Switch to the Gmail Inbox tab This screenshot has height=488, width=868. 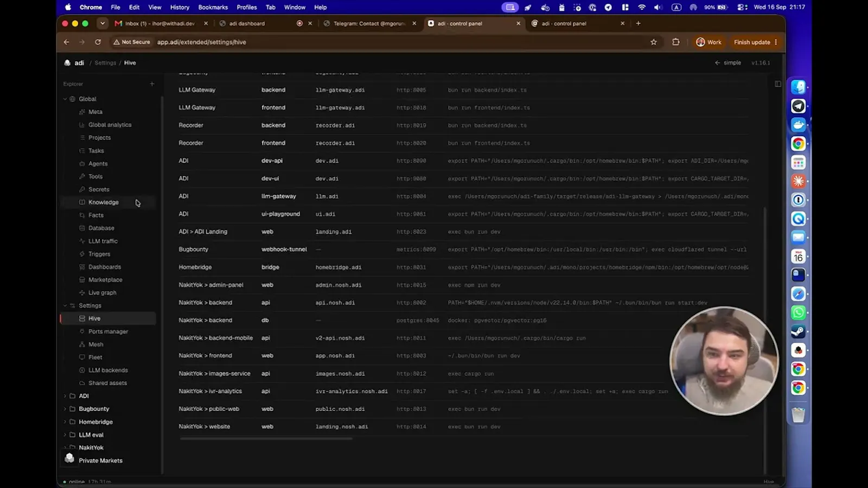click(x=161, y=23)
